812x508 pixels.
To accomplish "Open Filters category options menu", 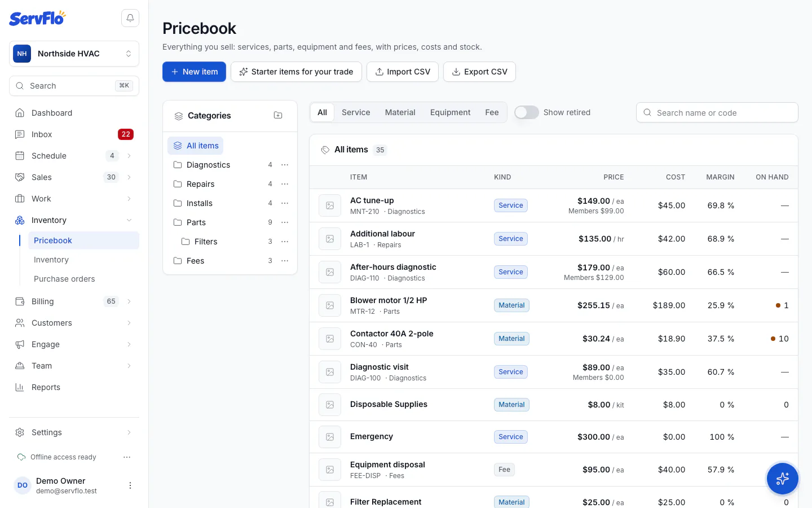I will coord(285,242).
